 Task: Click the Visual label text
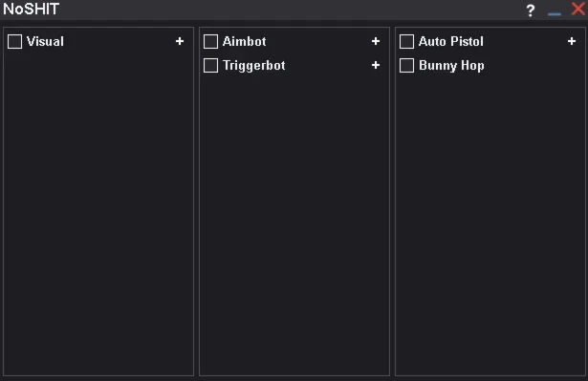(45, 41)
